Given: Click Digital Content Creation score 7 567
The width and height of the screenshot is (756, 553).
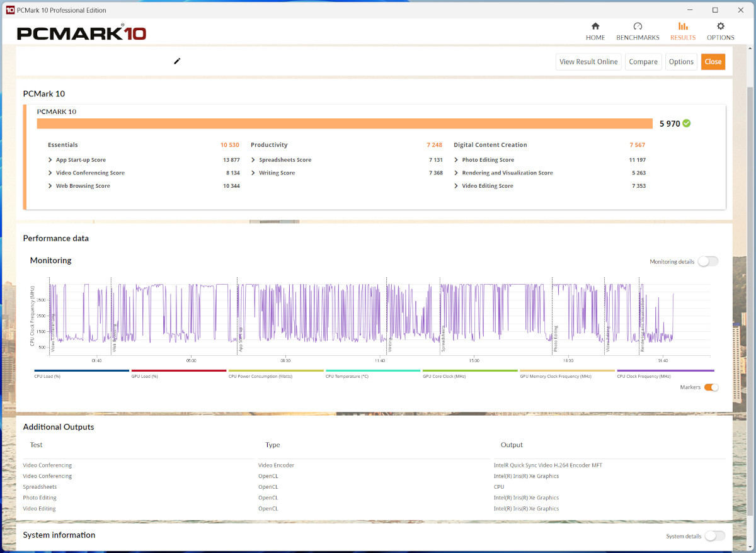Looking at the screenshot, I should [x=637, y=145].
